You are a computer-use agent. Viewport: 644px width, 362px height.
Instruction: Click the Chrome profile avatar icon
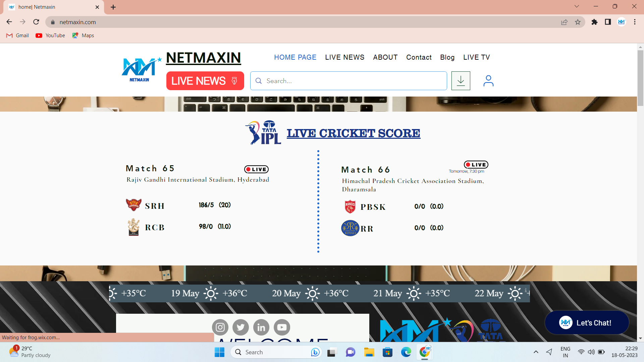tap(621, 22)
